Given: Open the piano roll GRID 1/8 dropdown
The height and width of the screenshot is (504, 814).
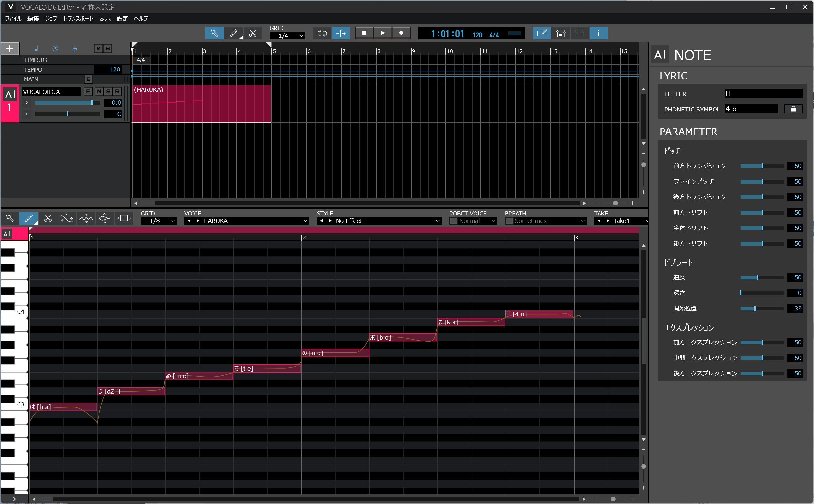Looking at the screenshot, I should [159, 221].
